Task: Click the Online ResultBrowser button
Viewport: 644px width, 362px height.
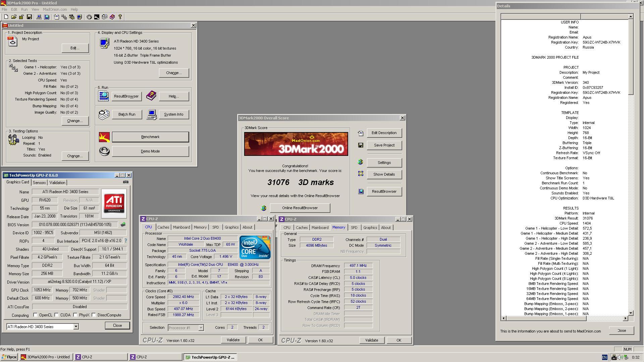Action: point(300,208)
